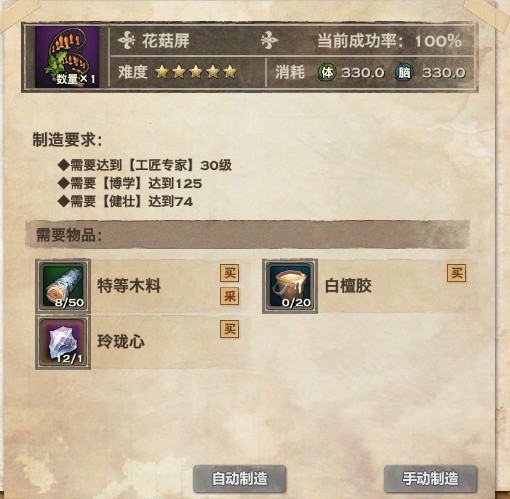The image size is (510, 499).
Task: Click the 当前成功率 100% text
Action: [x=389, y=41]
